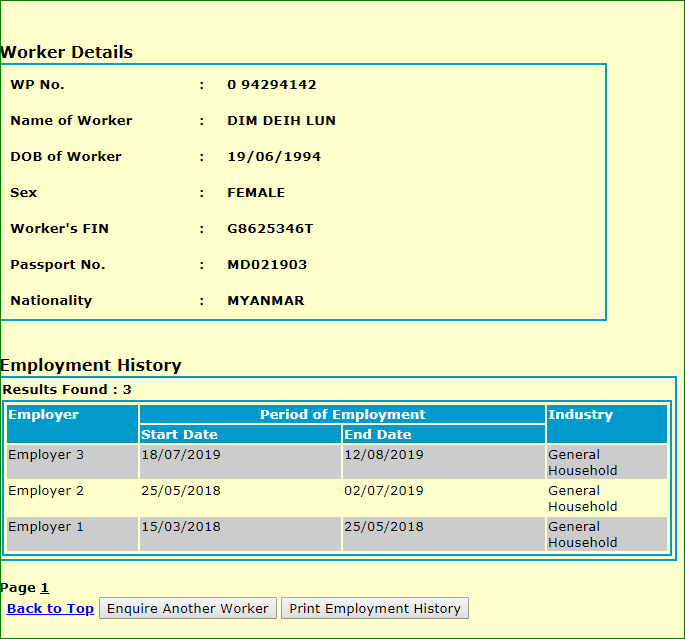Screen dimensions: 685x639
Task: Open page 1 of the results
Action: [44, 588]
